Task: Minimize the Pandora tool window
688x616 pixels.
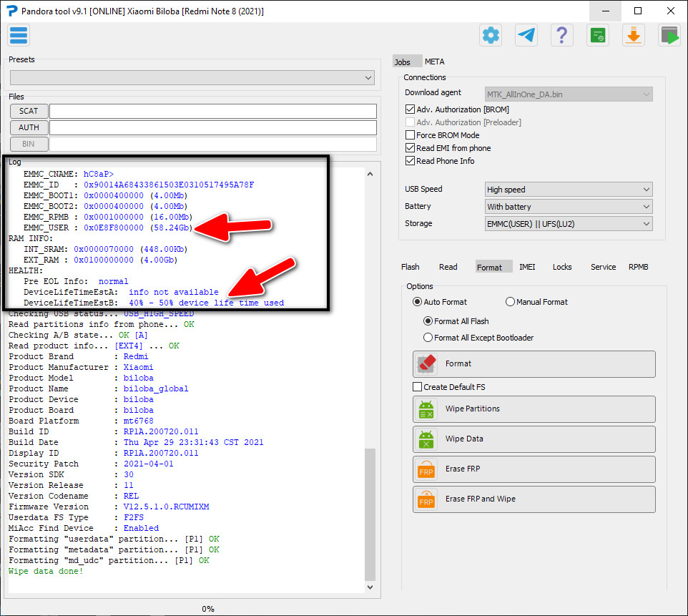Action: point(606,11)
